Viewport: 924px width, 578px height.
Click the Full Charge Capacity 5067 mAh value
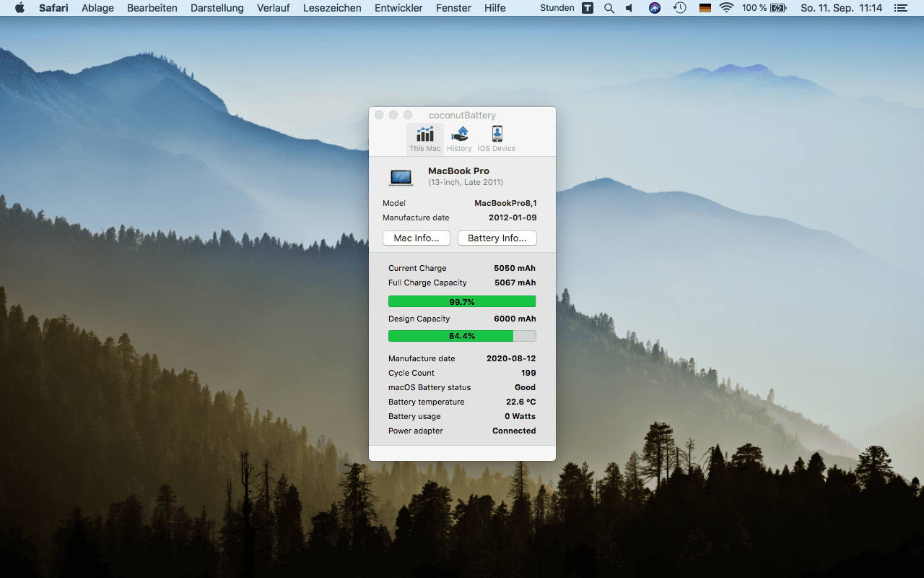point(515,282)
